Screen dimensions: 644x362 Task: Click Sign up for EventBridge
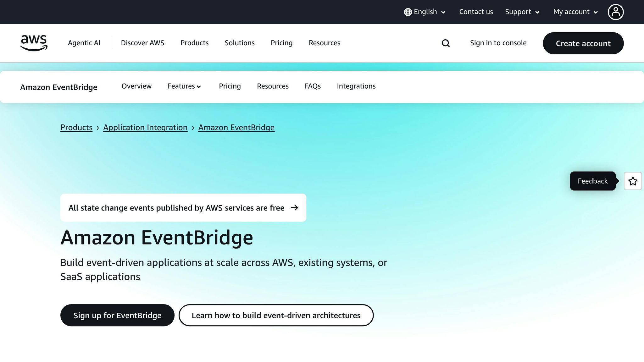click(x=117, y=315)
